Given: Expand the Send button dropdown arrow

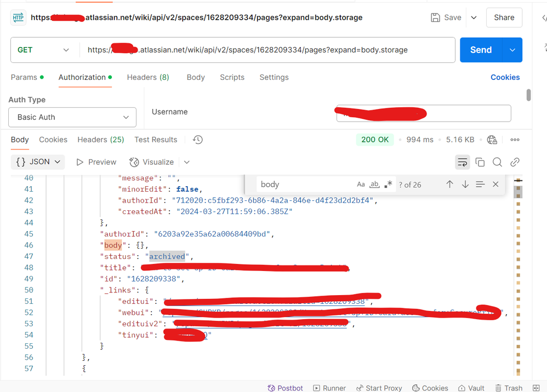Looking at the screenshot, I should click(x=512, y=50).
